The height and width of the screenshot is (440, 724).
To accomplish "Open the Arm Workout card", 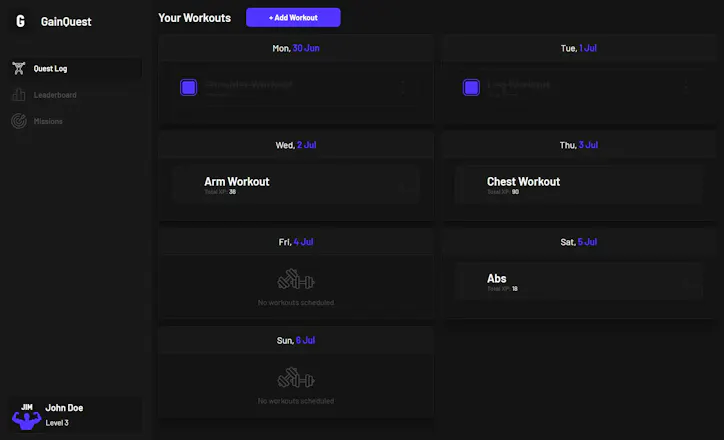I will coord(296,185).
